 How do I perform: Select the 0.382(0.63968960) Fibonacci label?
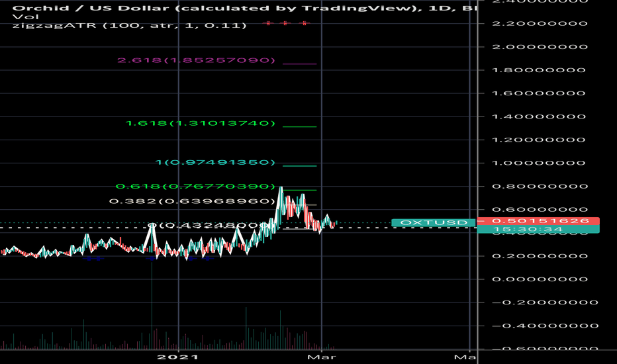coord(192,201)
